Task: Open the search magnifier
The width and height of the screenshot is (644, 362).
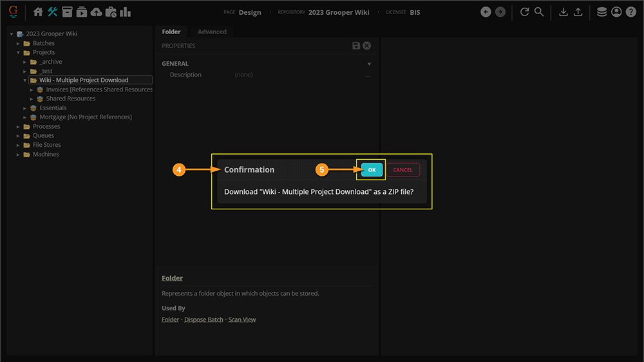Action: [539, 12]
